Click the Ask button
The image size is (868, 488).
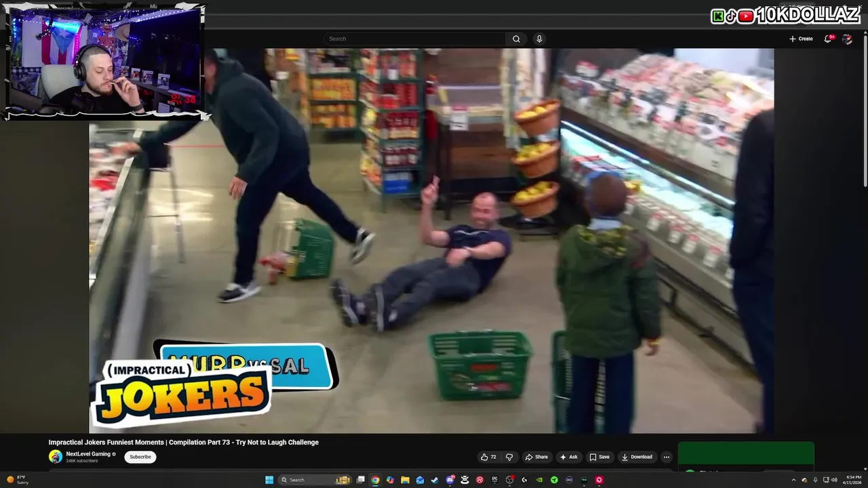[568, 457]
